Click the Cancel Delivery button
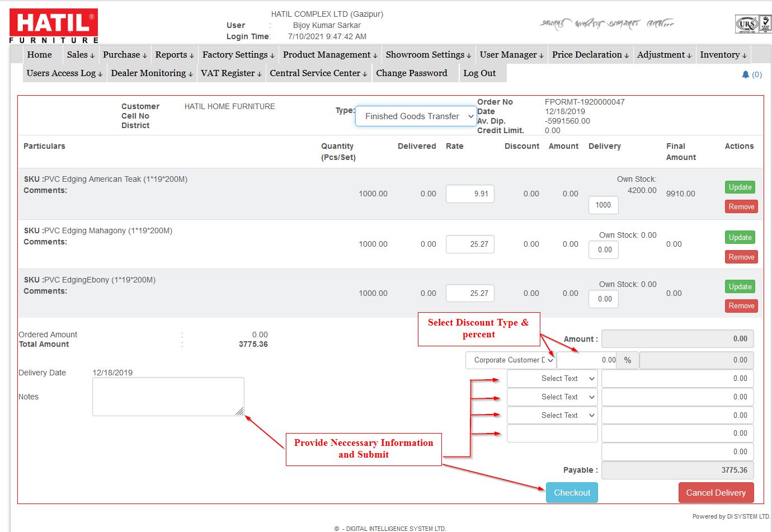772x532 pixels. tap(716, 493)
